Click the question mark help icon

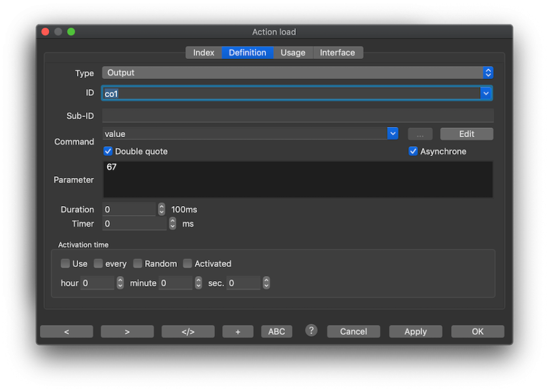[311, 330]
